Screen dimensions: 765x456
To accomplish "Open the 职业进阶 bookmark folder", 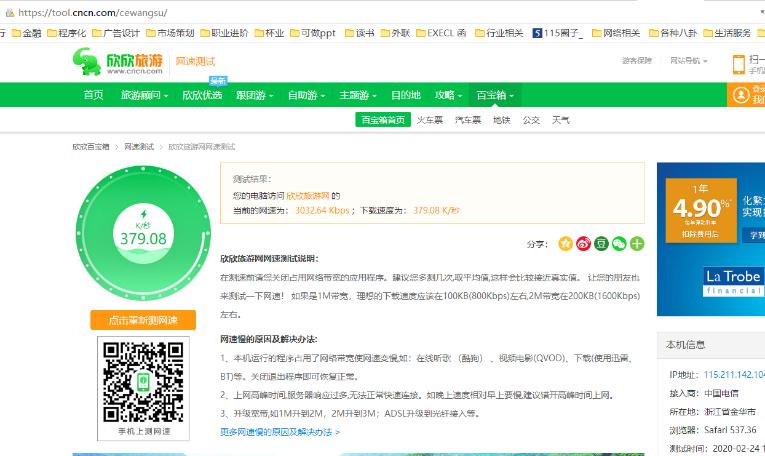I will pos(224,33).
